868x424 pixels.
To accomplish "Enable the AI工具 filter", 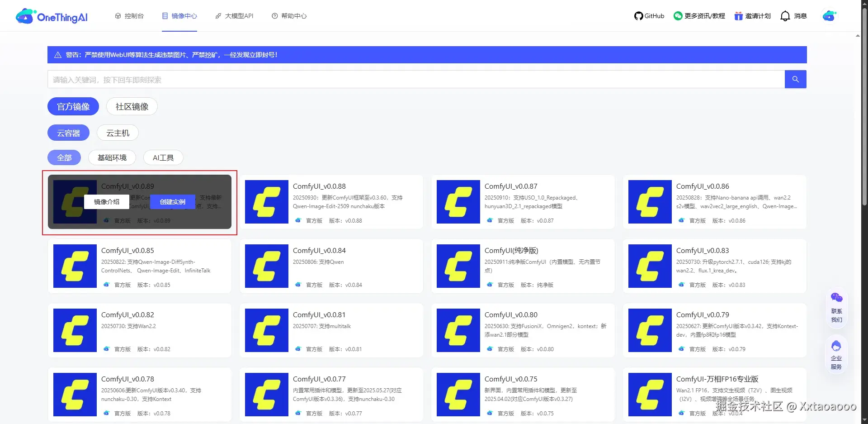I will point(163,157).
